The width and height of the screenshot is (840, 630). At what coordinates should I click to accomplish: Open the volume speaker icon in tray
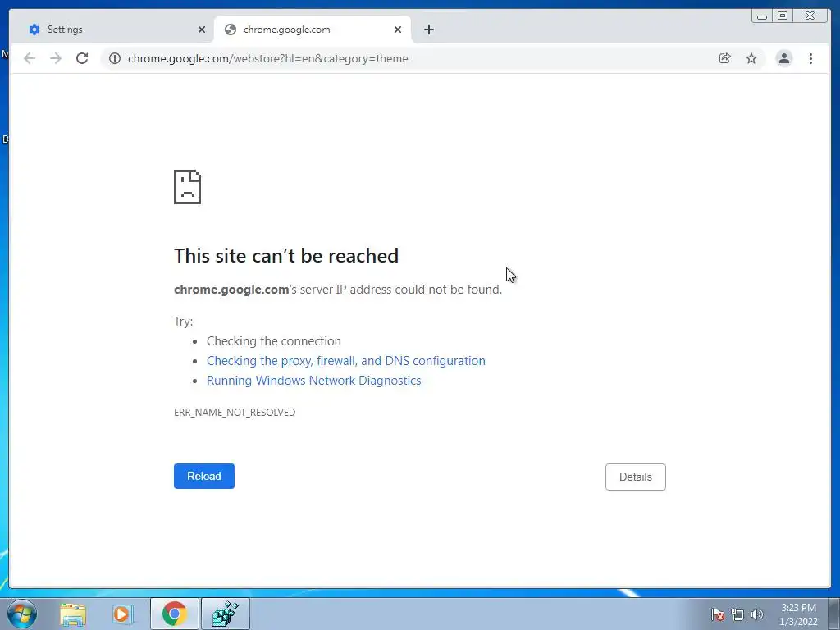757,614
